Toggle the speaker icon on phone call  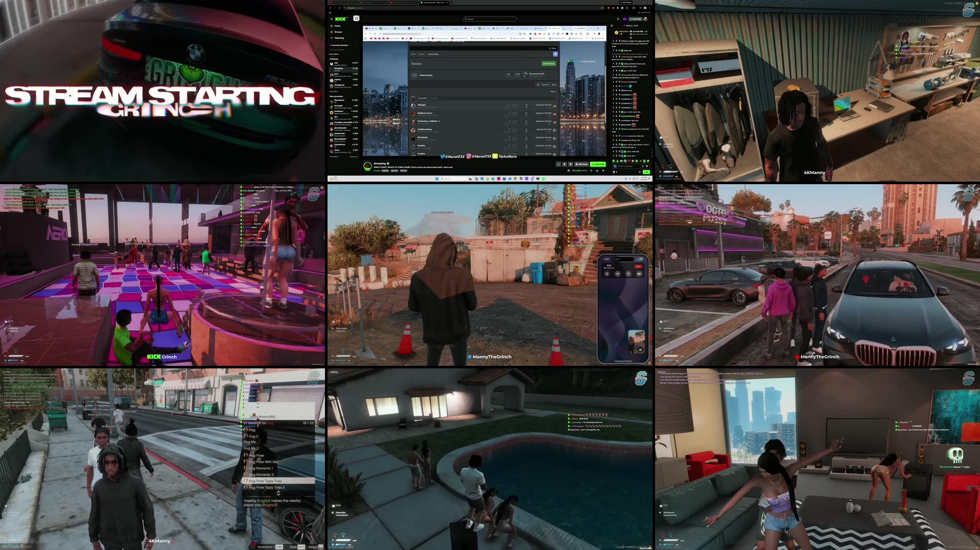[x=618, y=274]
